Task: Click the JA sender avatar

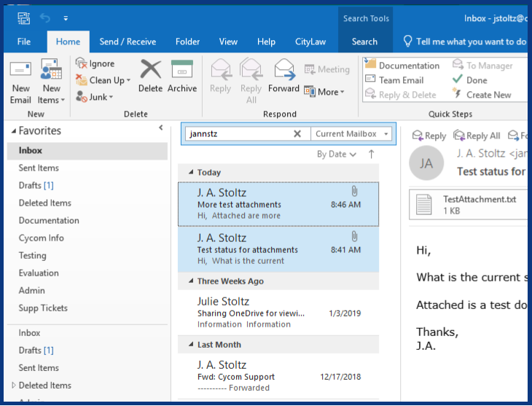Action: [x=426, y=163]
